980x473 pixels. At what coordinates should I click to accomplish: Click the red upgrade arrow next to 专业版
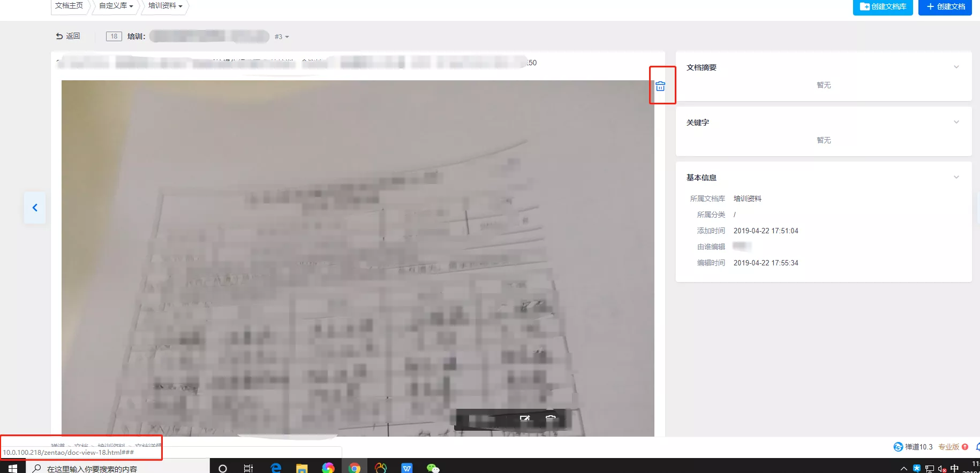tap(965, 447)
